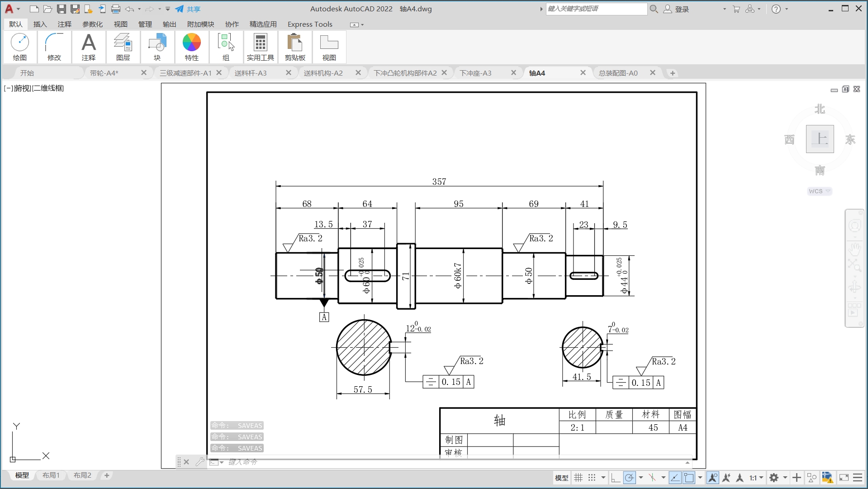This screenshot has height=489, width=868.
Task: Click the Isolate objects shapes icon in status bar
Action: coord(812,478)
